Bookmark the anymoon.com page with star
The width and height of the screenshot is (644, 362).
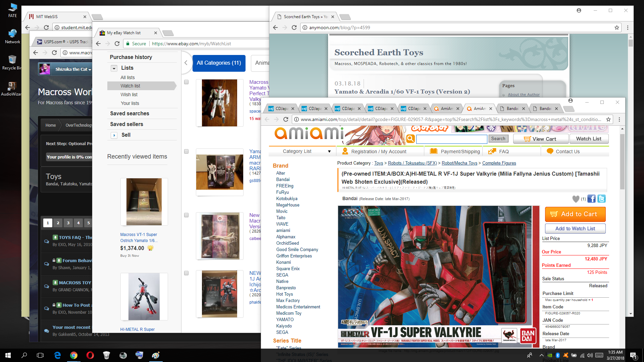coord(616,27)
